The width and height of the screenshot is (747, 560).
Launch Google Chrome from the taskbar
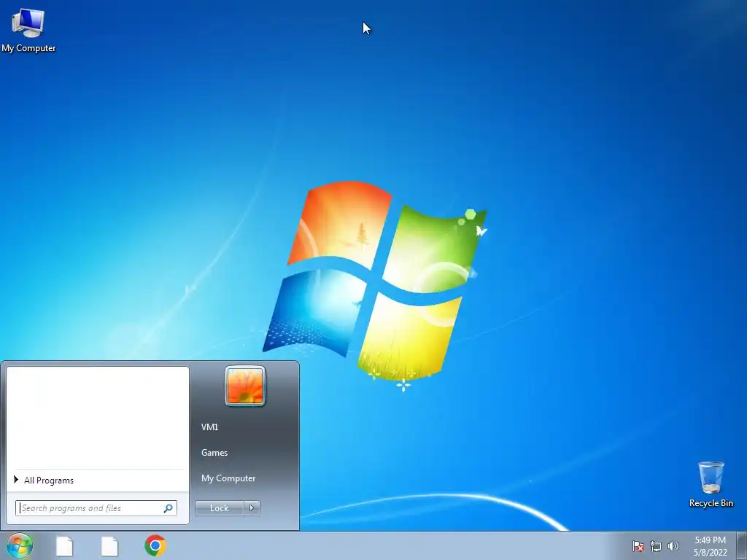(x=155, y=545)
